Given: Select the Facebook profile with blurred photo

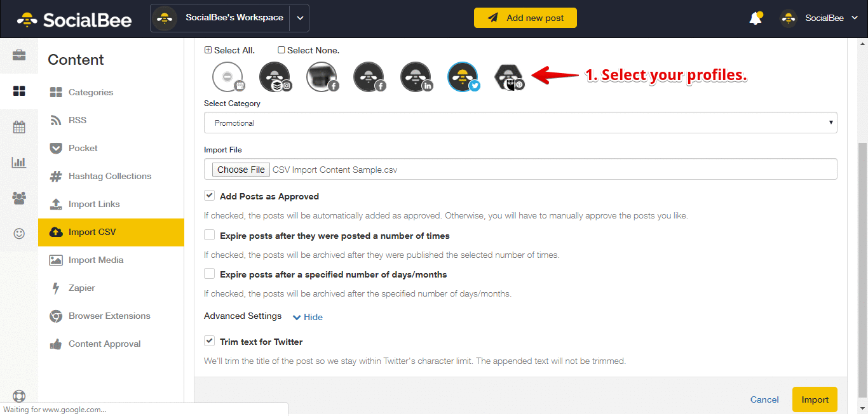Looking at the screenshot, I should coord(322,77).
